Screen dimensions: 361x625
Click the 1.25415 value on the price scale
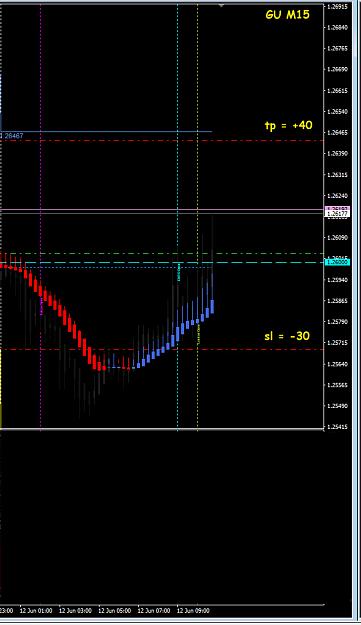pyautogui.click(x=337, y=427)
